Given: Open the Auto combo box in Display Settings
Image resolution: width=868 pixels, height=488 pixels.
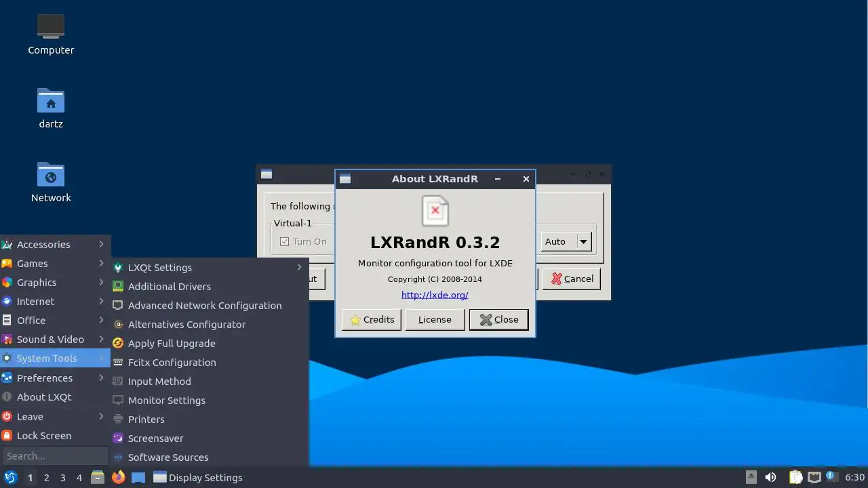Looking at the screenshot, I should (x=566, y=241).
